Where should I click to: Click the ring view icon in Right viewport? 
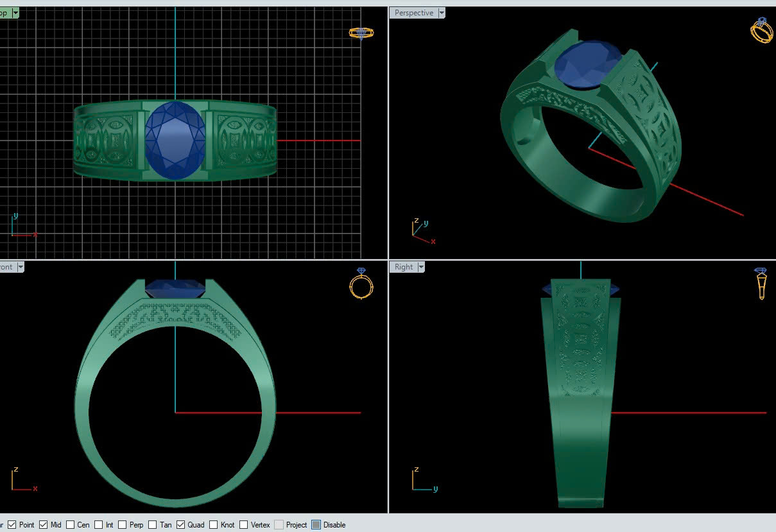click(x=761, y=283)
